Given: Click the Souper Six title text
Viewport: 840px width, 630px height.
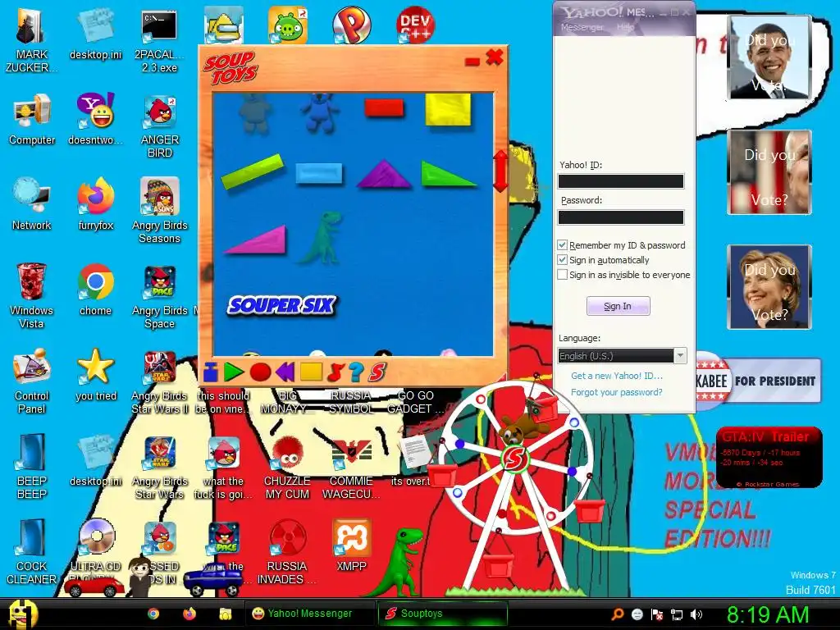Looking at the screenshot, I should 282,305.
